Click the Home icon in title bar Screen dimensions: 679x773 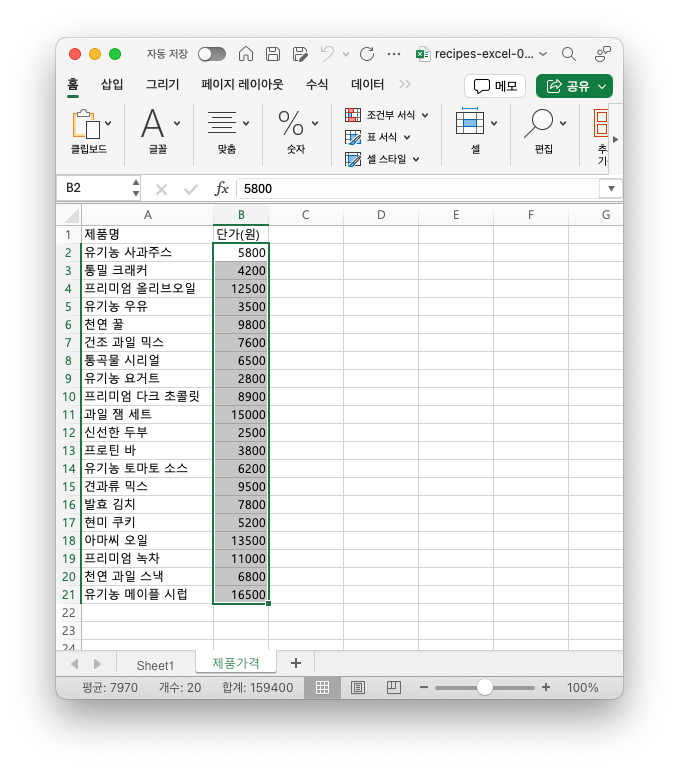[246, 54]
